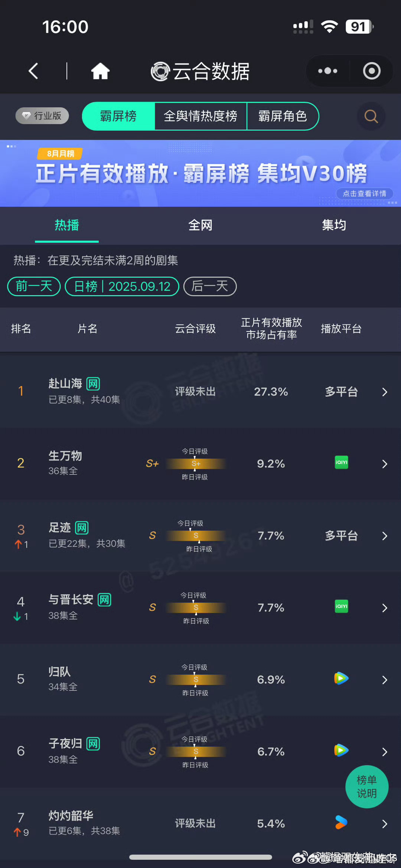Go to 前一天 ranking
This screenshot has height=868, width=401.
(x=34, y=286)
